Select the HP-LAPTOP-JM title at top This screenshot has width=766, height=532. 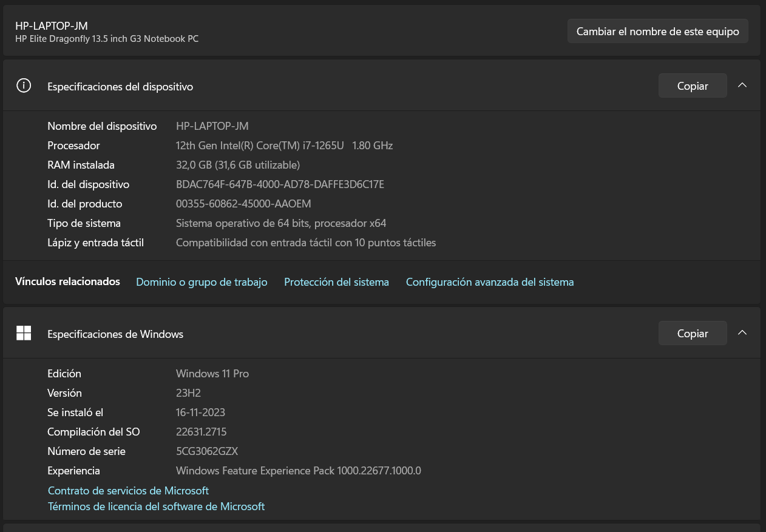pos(52,25)
